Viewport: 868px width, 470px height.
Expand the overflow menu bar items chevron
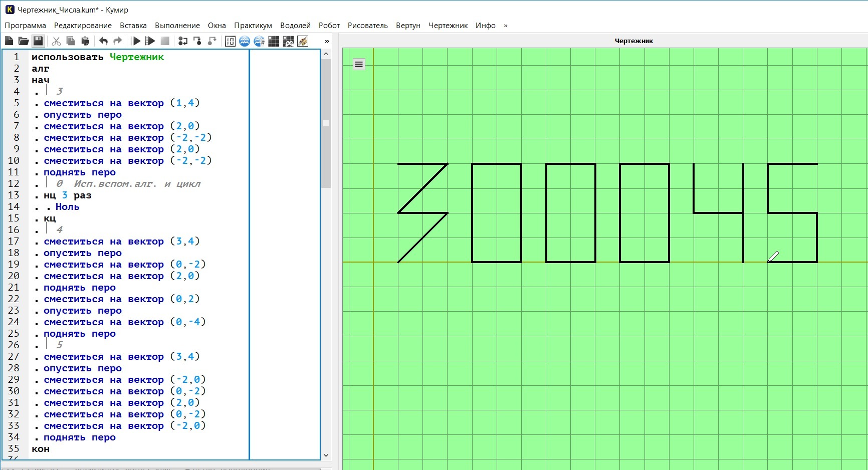point(506,26)
